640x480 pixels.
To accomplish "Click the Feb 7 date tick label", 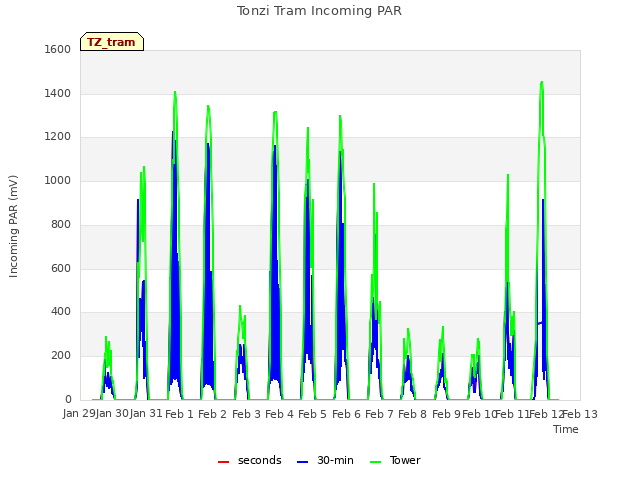I will pos(379,414).
